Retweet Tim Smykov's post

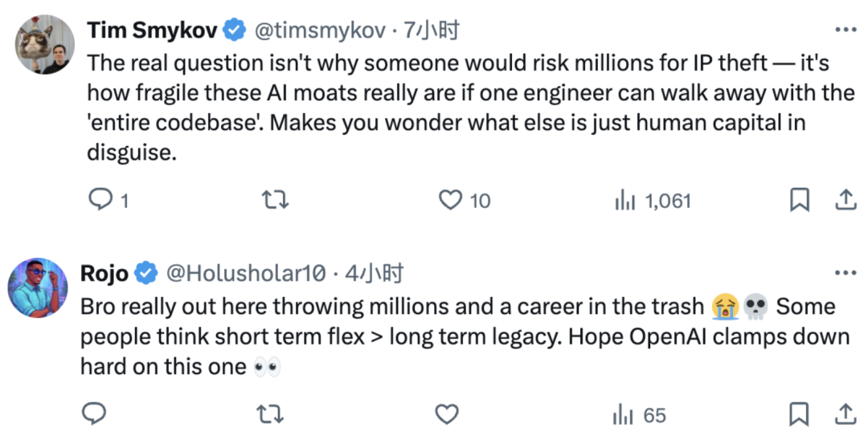click(276, 200)
